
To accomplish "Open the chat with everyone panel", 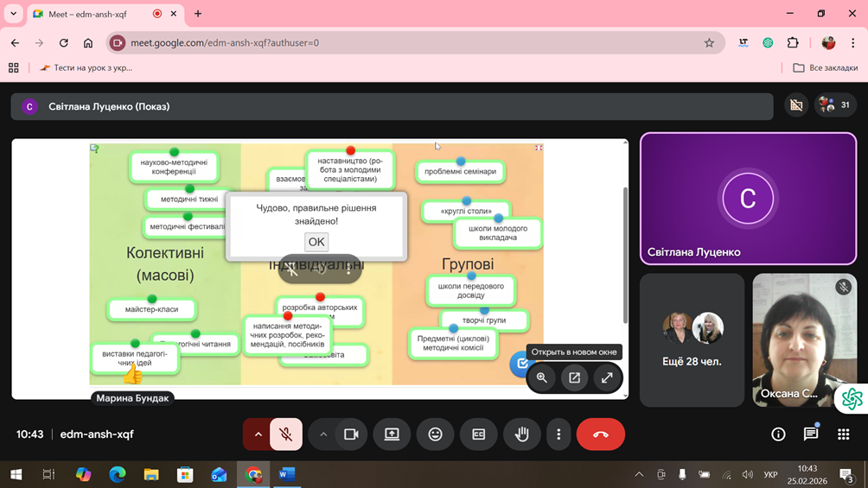I will [810, 434].
